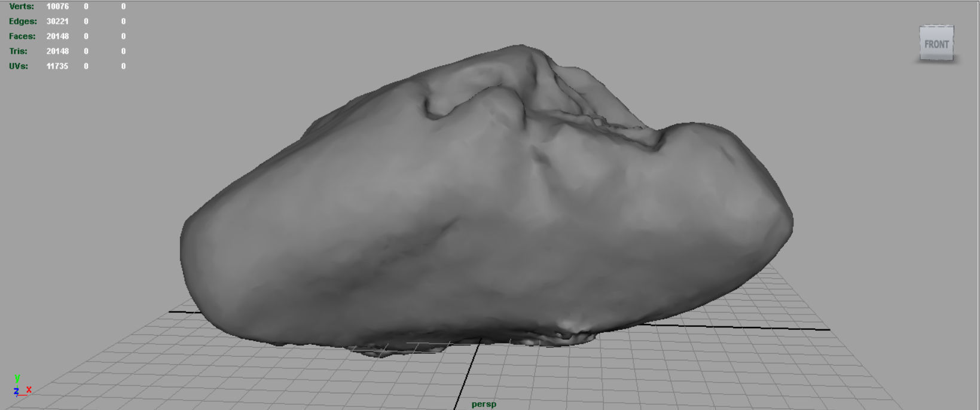
Task: Click the XYZ axis indicator
Action: (x=22, y=386)
